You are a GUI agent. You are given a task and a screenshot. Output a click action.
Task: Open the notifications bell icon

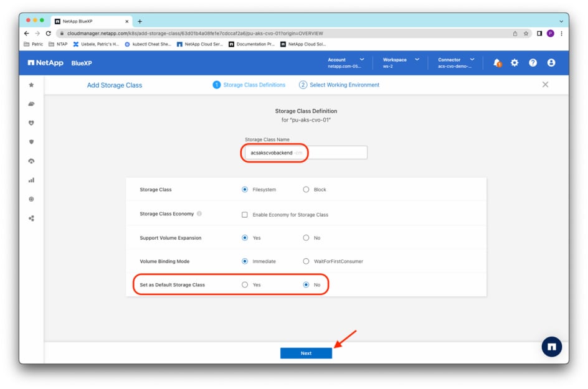497,63
